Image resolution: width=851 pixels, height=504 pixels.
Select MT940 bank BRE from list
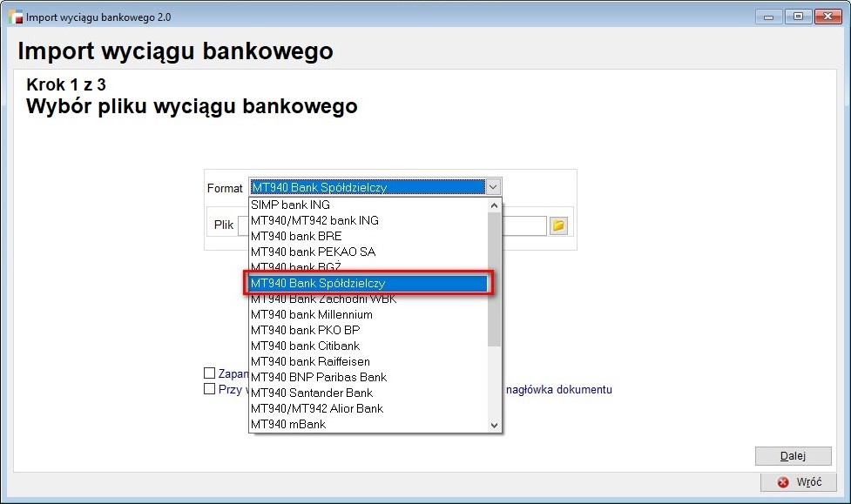(x=368, y=237)
